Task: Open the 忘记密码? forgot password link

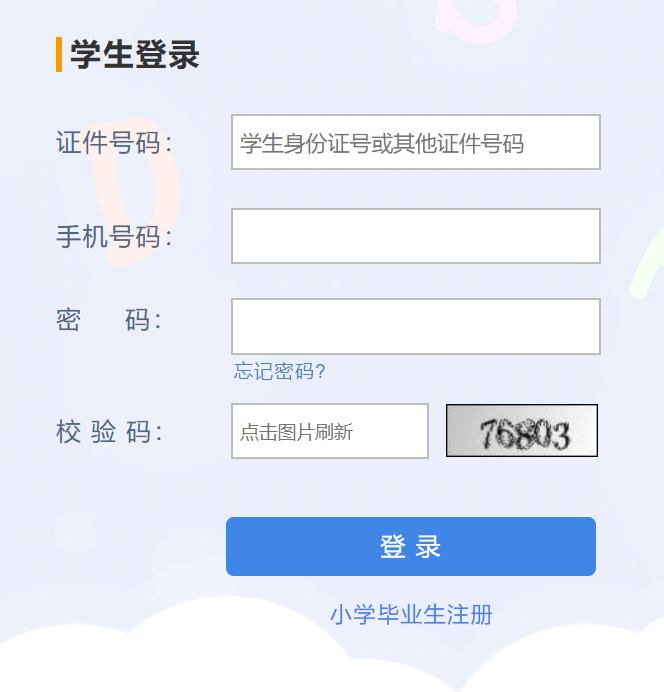Action: click(279, 372)
